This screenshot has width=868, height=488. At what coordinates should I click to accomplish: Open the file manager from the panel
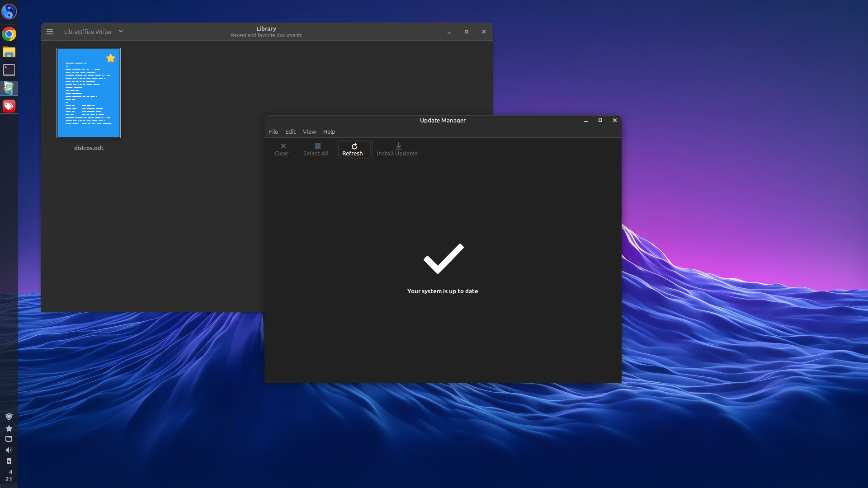point(9,52)
